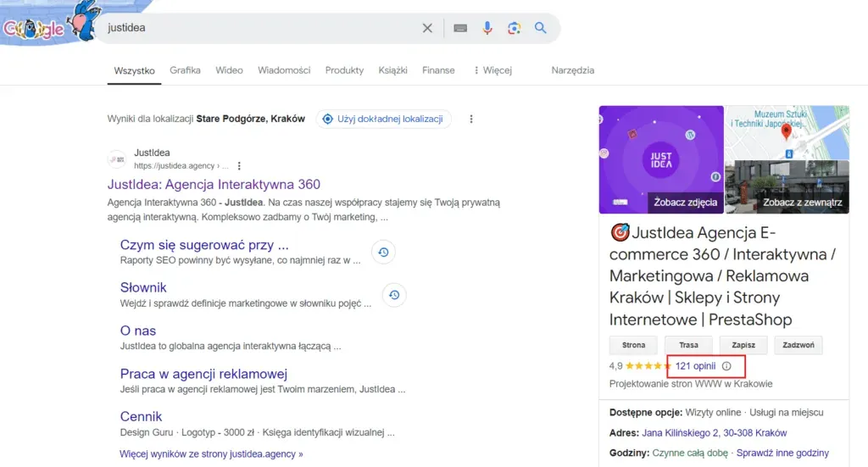Open the 121 opinii reviews link
The image size is (868, 467).
click(x=695, y=366)
